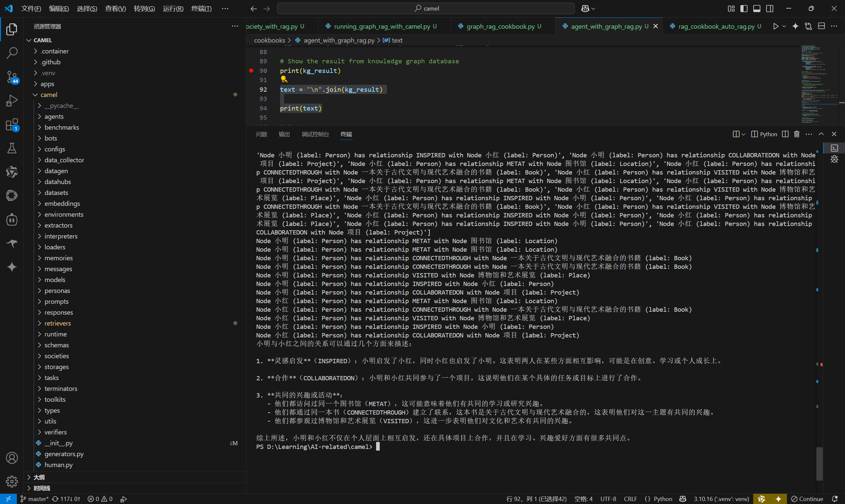Image resolution: width=845 pixels, height=504 pixels.
Task: Toggle primary side bar layout button
Action: [744, 9]
